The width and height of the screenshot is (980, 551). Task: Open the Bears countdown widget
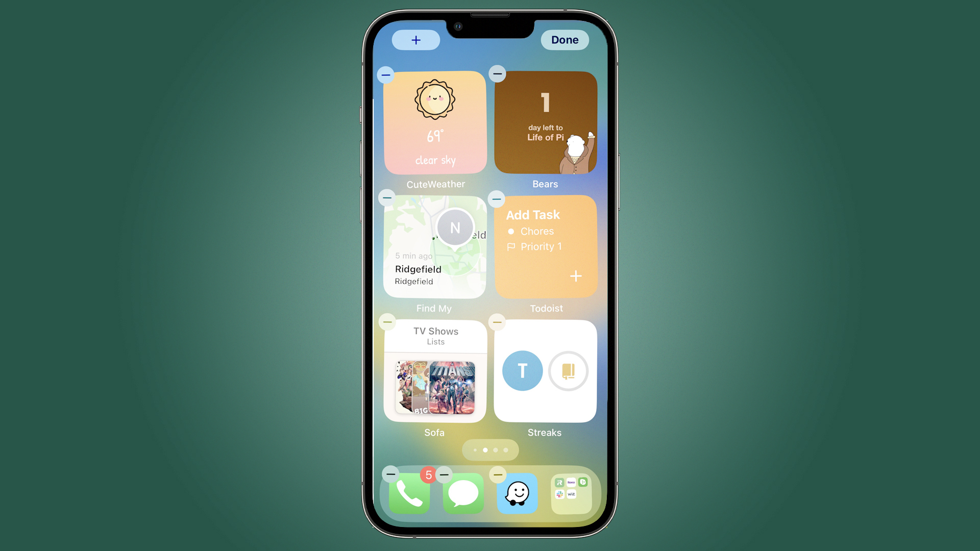(545, 122)
